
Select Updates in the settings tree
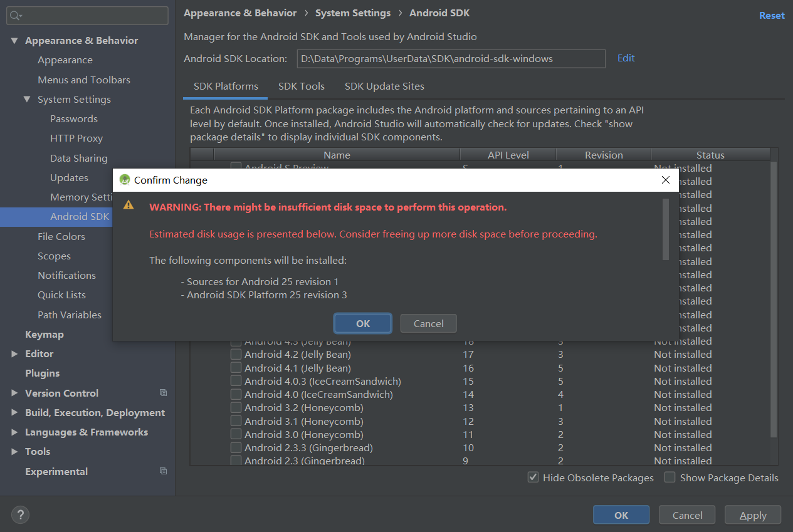tap(70, 178)
